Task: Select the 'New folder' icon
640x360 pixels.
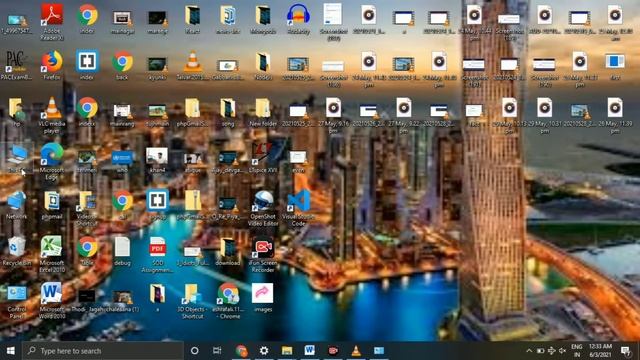Action: click(263, 112)
